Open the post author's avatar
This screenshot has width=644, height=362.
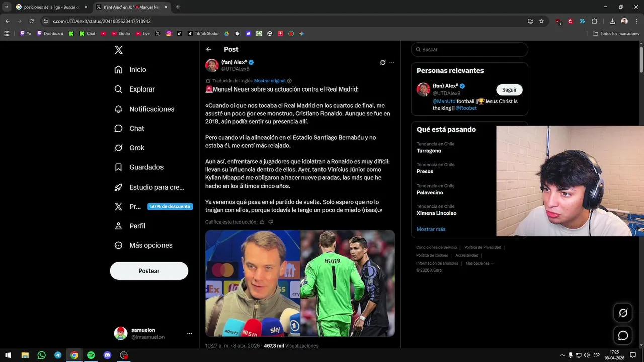[x=212, y=65]
